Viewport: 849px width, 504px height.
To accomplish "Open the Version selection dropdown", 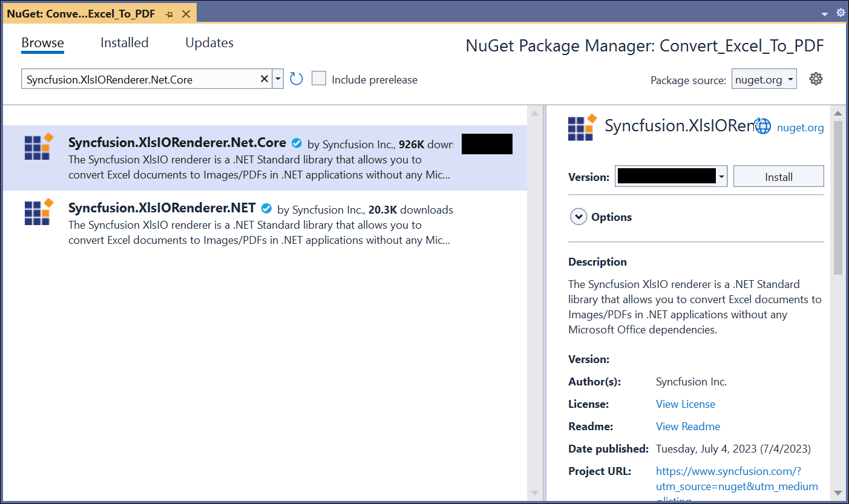I will pos(721,177).
